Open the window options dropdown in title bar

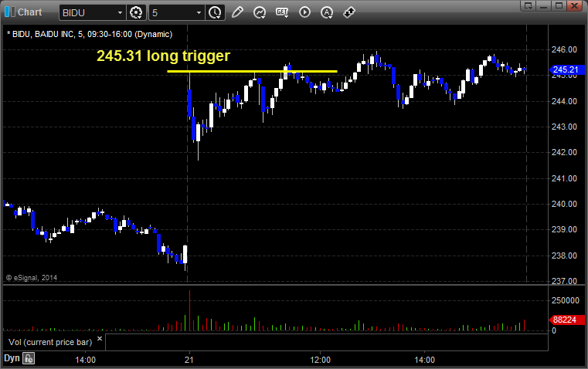529,5
